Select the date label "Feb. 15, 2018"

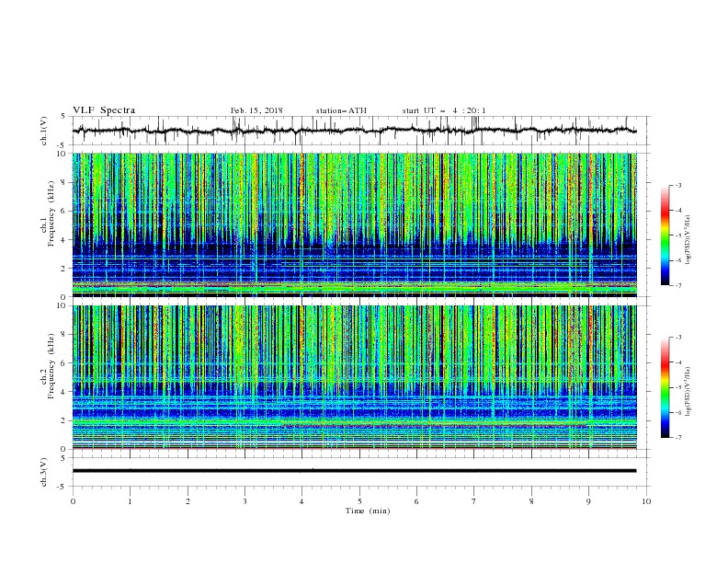256,110
